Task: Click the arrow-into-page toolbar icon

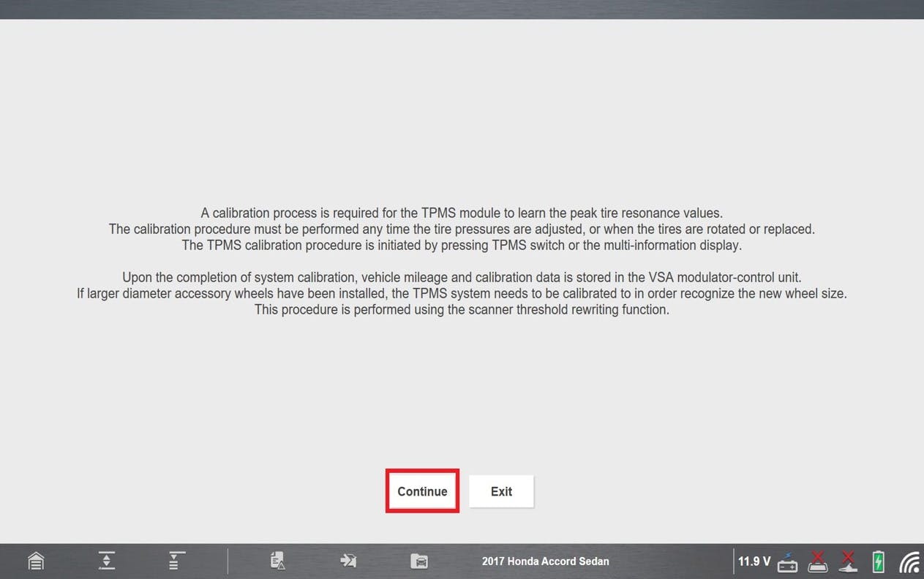Action: click(348, 561)
